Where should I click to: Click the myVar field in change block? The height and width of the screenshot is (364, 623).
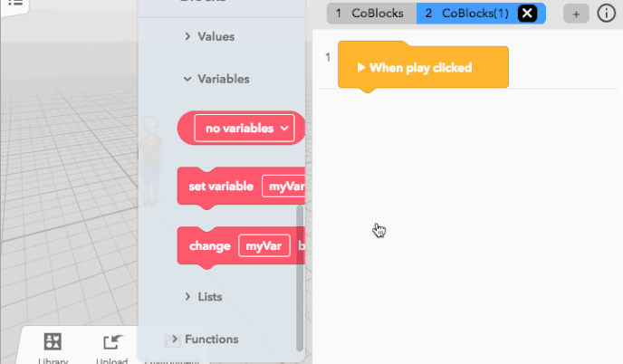coord(264,246)
